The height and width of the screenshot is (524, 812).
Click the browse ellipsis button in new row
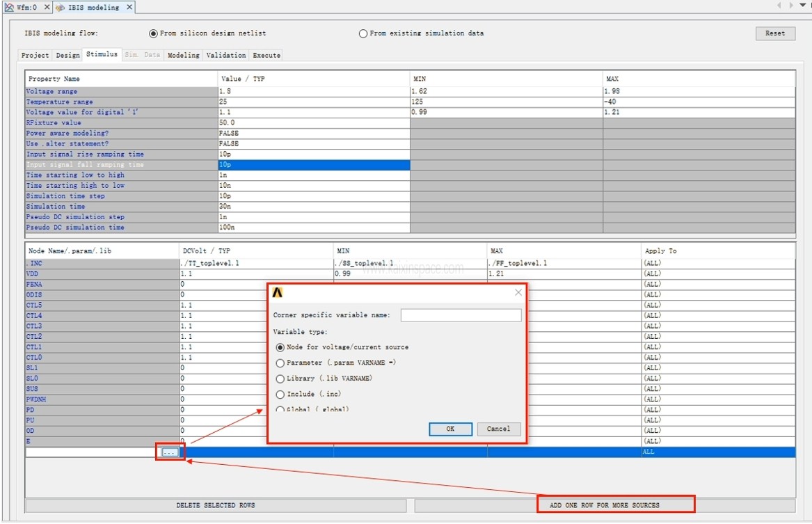[x=170, y=452]
